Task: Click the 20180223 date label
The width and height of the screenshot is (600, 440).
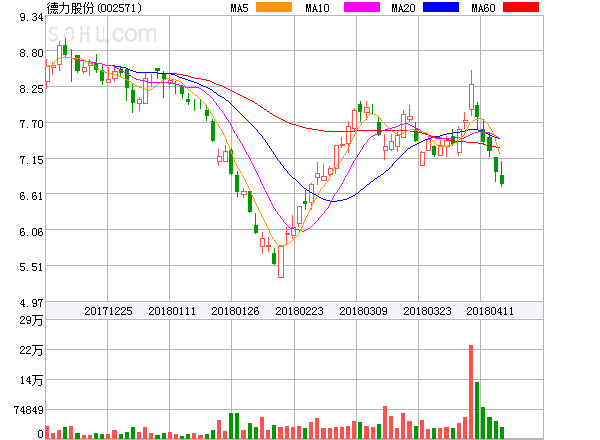Action: 299,311
